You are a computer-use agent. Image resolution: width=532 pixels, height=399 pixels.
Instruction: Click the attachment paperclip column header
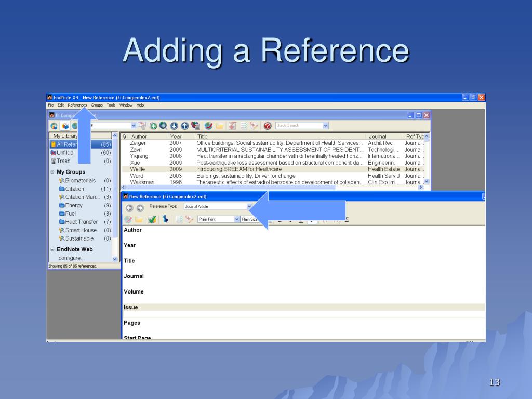pos(125,137)
